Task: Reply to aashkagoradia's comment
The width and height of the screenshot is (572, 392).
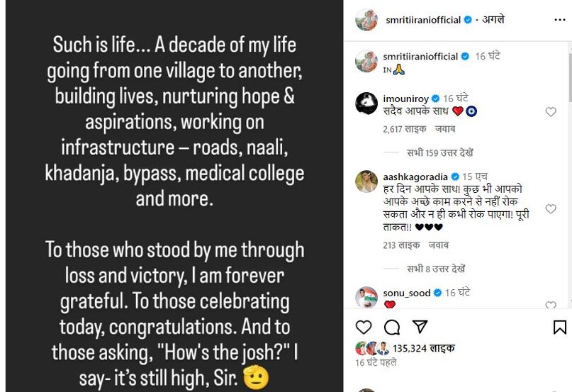Action: point(440,246)
